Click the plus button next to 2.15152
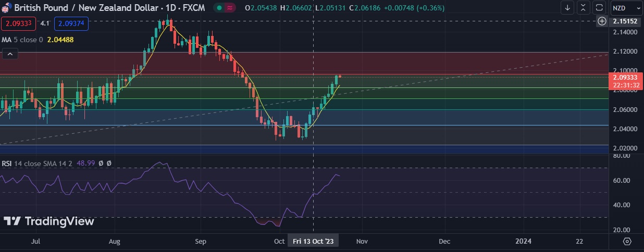Screen dimensions: 644x252 602,21
